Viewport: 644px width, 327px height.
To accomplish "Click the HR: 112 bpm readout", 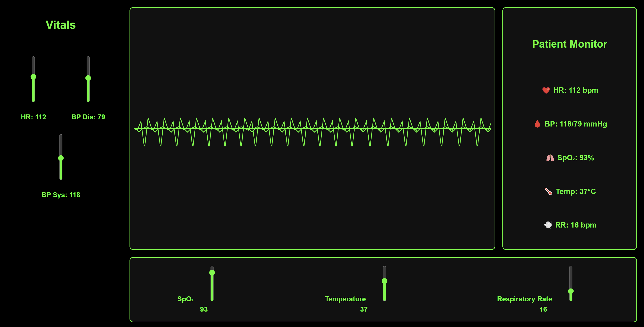I will coord(576,90).
